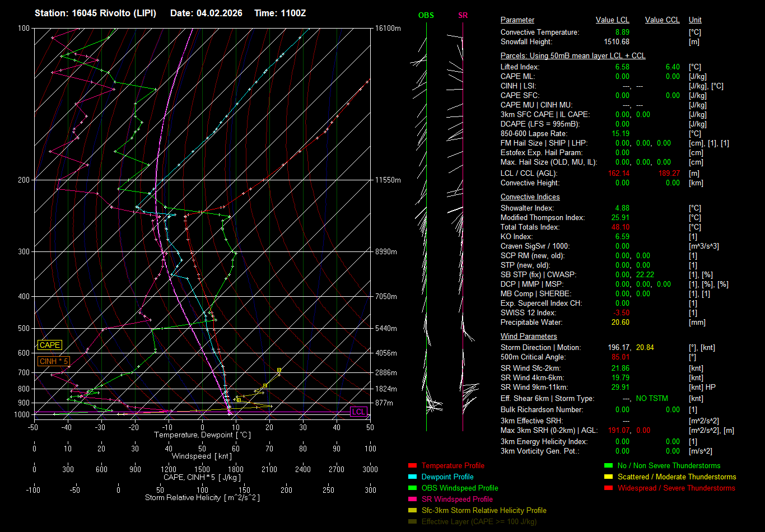Click the Convective Indices section heading
Viewport: 765px width, 532px height.
(530, 197)
